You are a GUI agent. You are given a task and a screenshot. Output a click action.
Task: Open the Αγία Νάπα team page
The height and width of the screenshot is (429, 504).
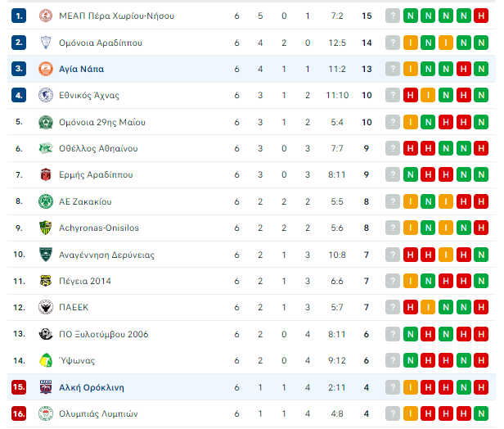tap(81, 69)
